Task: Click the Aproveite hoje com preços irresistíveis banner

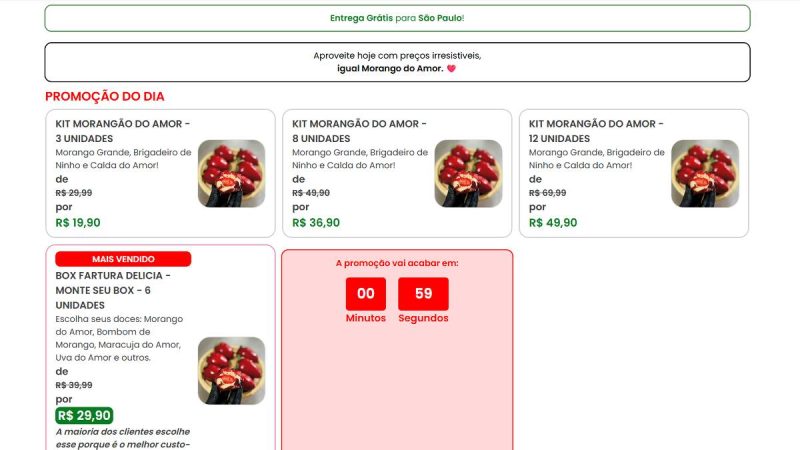Action: coord(397,62)
